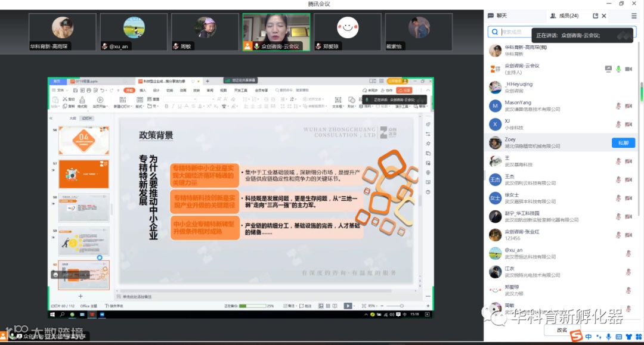
Task: Select the 熊紫怡 video tile
Action: point(419,32)
